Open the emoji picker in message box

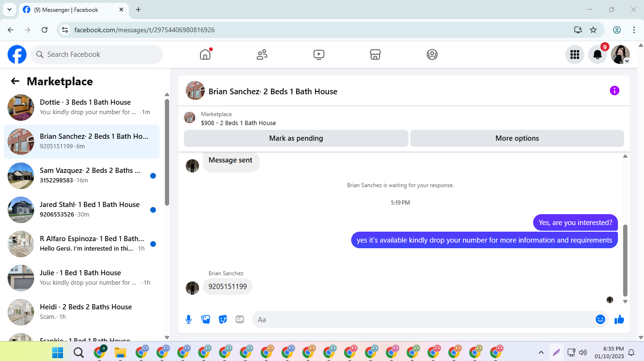(x=600, y=319)
